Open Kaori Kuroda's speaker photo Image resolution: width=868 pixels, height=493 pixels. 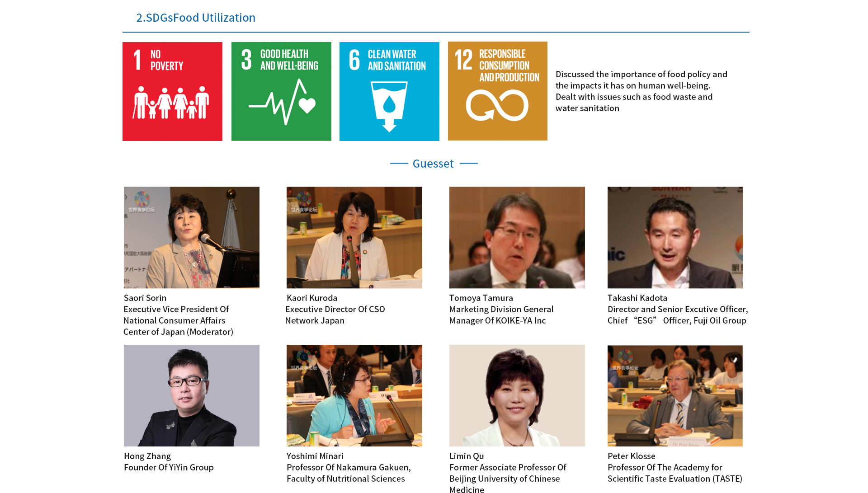(x=354, y=237)
